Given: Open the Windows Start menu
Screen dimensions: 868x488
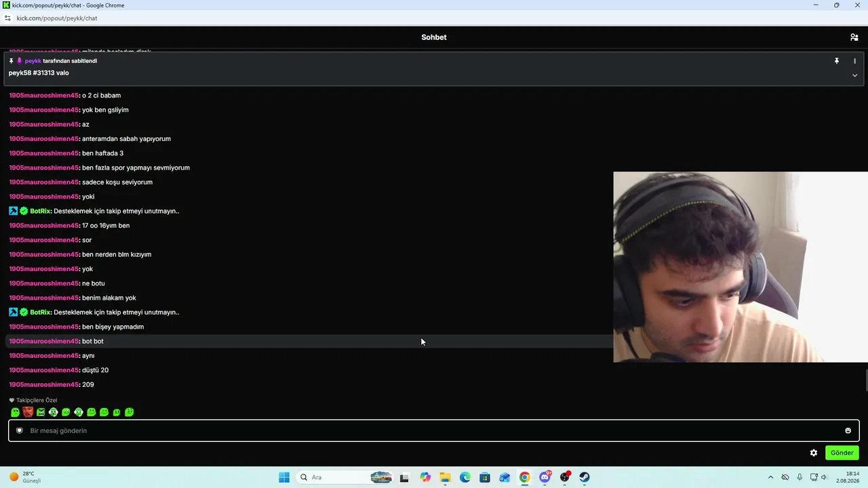Looking at the screenshot, I should tap(283, 477).
